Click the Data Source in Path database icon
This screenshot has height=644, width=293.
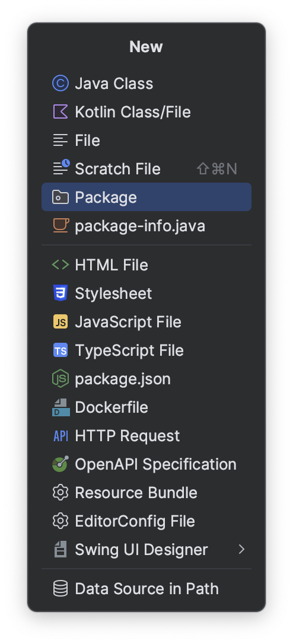[60, 588]
